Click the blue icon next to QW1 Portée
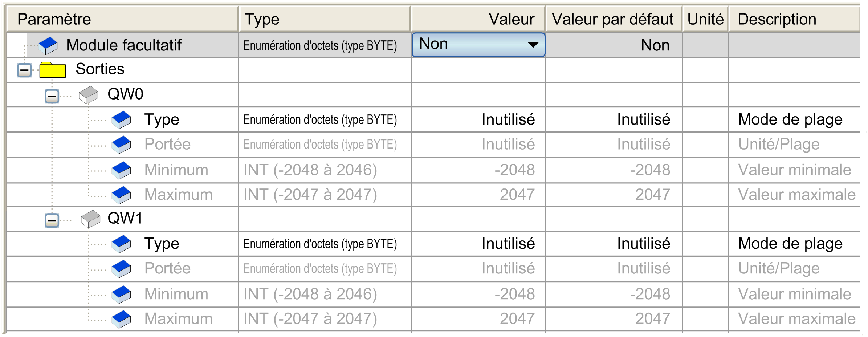 click(x=121, y=268)
